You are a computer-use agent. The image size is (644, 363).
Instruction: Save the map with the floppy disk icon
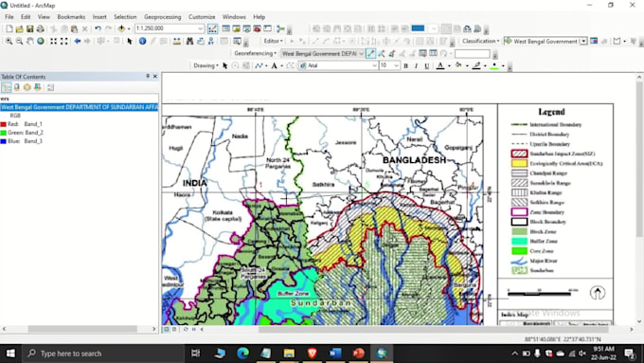[x=29, y=28]
